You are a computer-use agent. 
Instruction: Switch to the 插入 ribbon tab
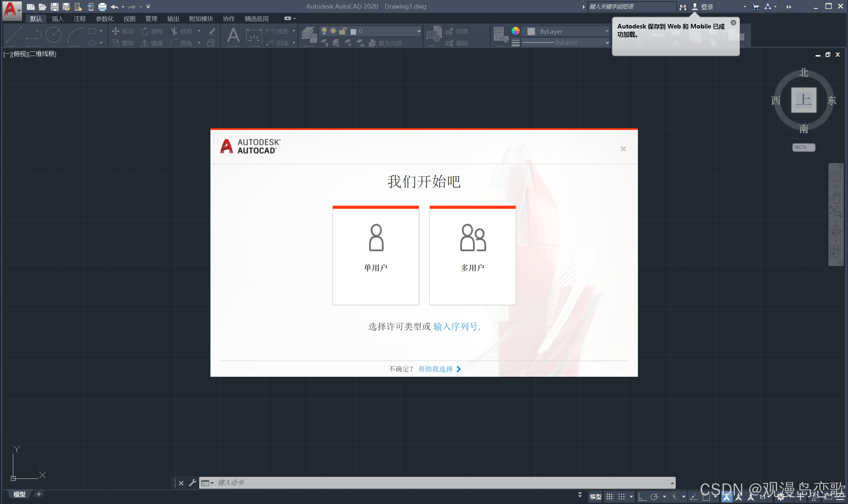coord(58,19)
